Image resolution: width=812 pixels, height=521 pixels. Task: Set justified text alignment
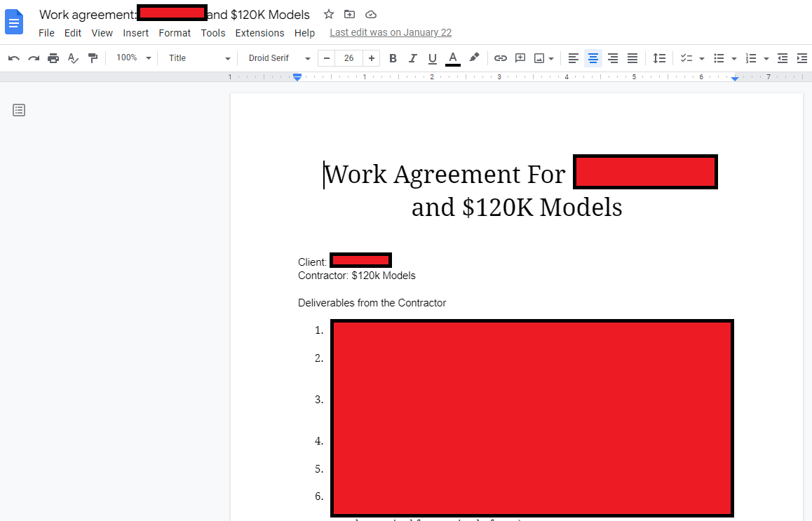632,58
